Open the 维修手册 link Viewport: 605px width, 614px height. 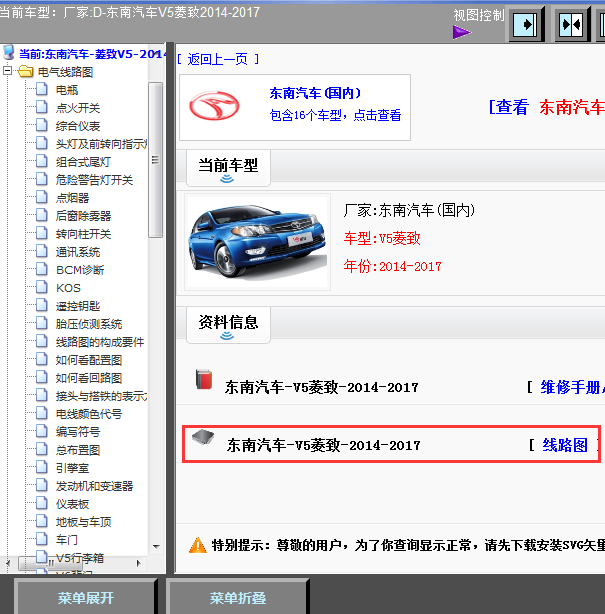572,387
